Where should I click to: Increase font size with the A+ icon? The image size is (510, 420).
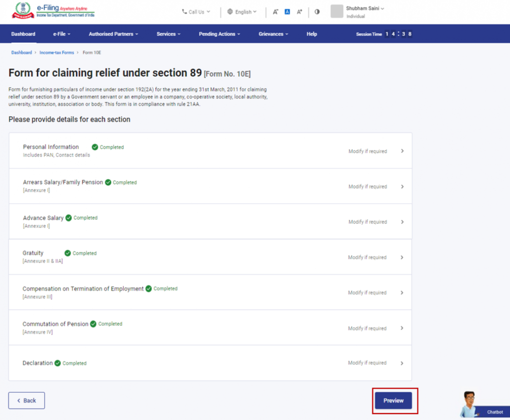[x=299, y=11]
